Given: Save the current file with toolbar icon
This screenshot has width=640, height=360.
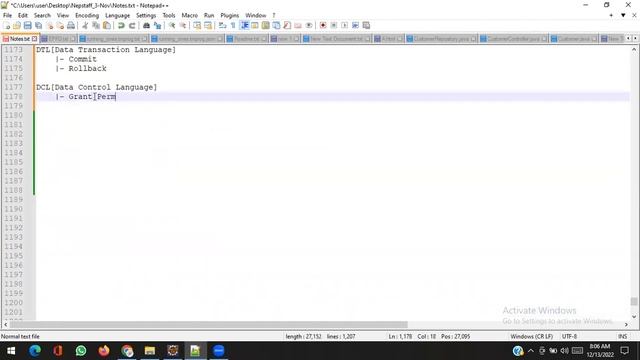Looking at the screenshot, I should click(27, 26).
